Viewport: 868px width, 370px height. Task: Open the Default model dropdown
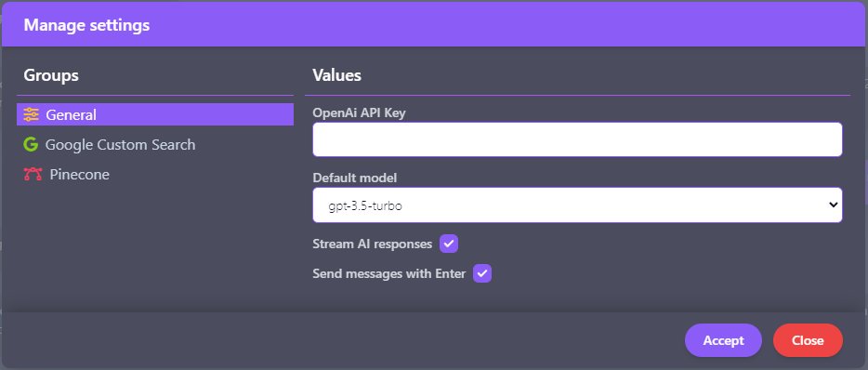pyautogui.click(x=577, y=205)
